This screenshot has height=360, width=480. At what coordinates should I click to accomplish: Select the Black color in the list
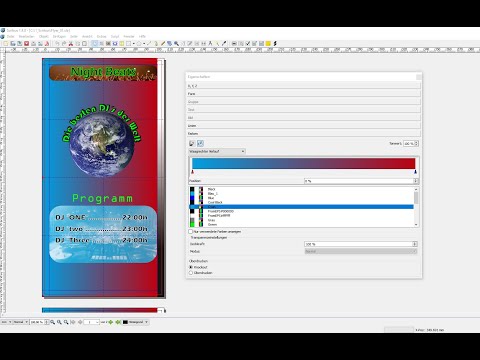click(211, 189)
